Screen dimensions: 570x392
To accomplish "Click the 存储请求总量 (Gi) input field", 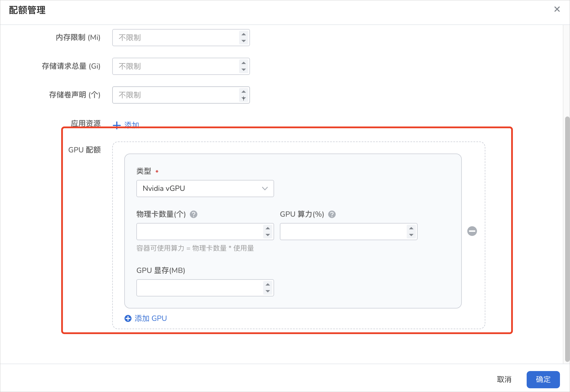I will click(181, 66).
